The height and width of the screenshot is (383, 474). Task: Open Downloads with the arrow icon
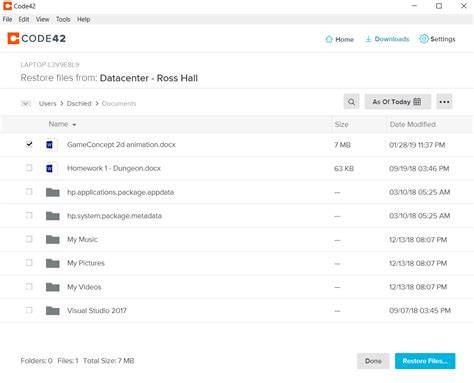point(368,39)
